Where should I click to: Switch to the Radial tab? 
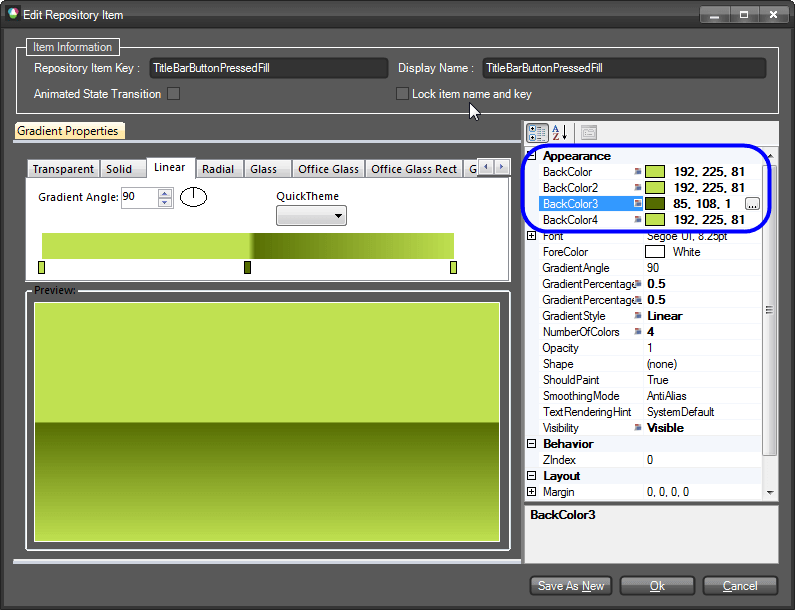coord(218,169)
